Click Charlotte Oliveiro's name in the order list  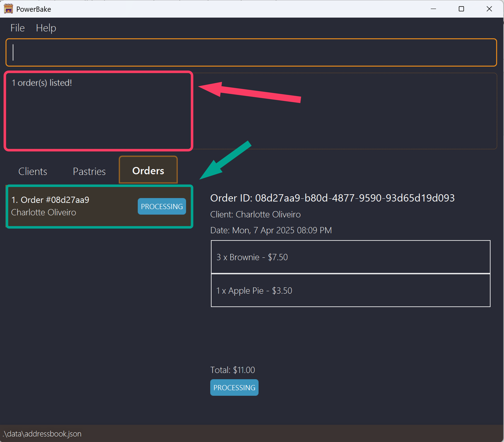(x=43, y=212)
